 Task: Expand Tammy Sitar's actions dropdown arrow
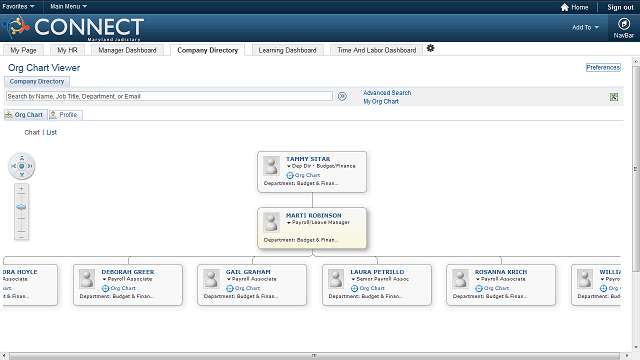tap(289, 167)
